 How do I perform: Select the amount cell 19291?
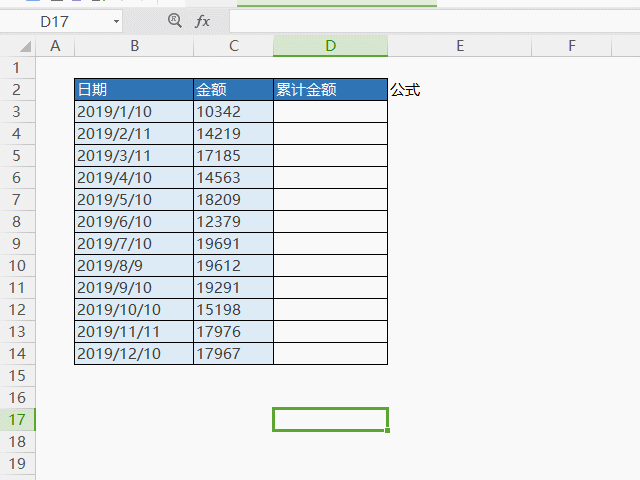[x=233, y=288]
